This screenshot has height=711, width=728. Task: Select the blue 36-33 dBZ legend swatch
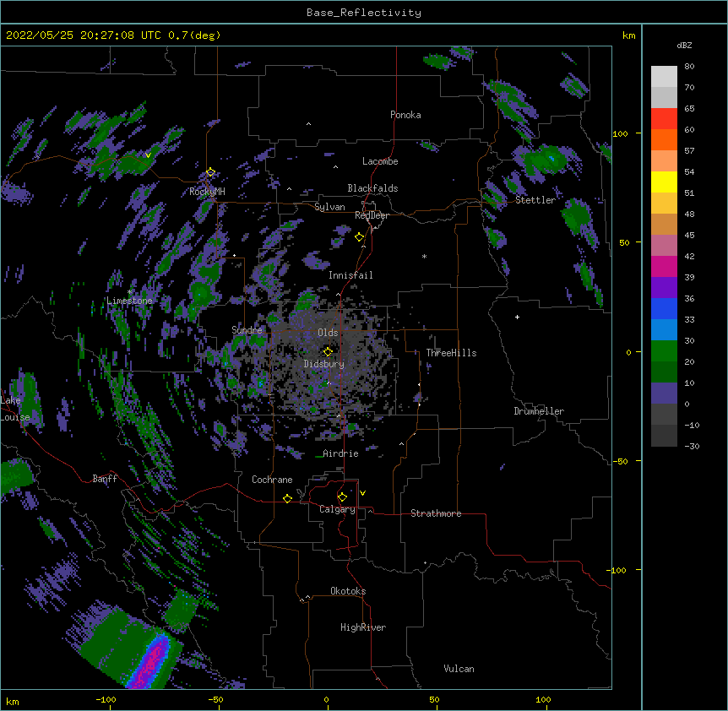[x=664, y=308]
